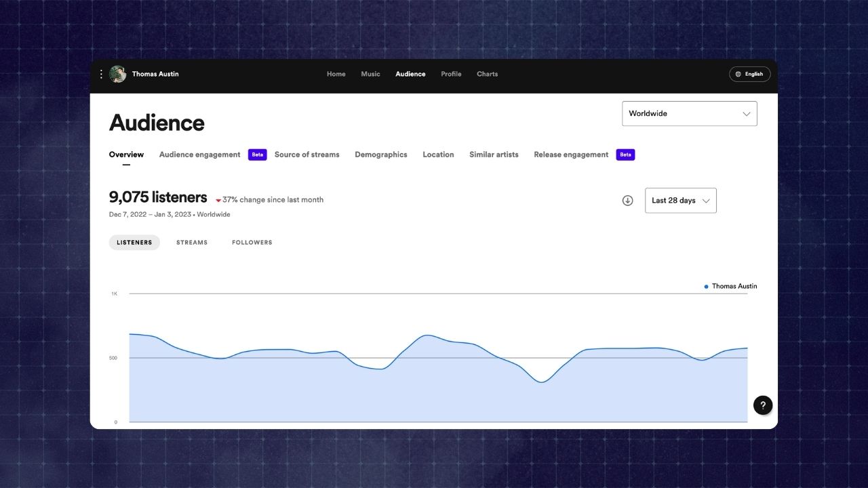This screenshot has width=868, height=488.
Task: Click the globe icon on the English button
Action: (738, 74)
